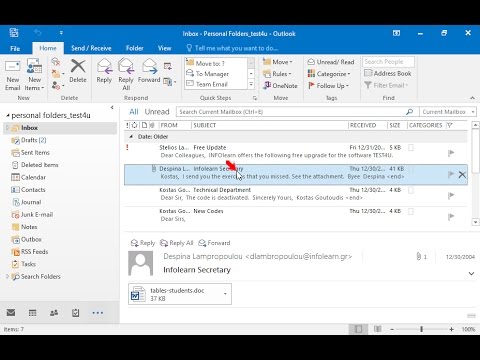Open the Quick Steps dialog launcher

[255, 98]
